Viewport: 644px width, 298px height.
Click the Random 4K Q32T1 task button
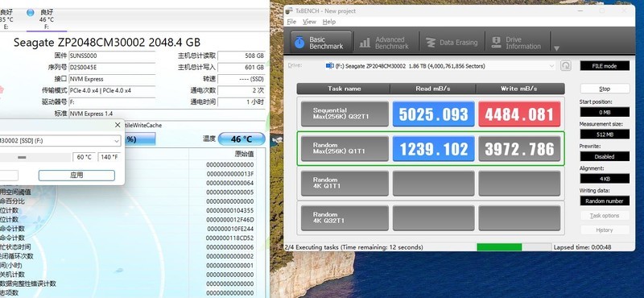pyautogui.click(x=345, y=217)
